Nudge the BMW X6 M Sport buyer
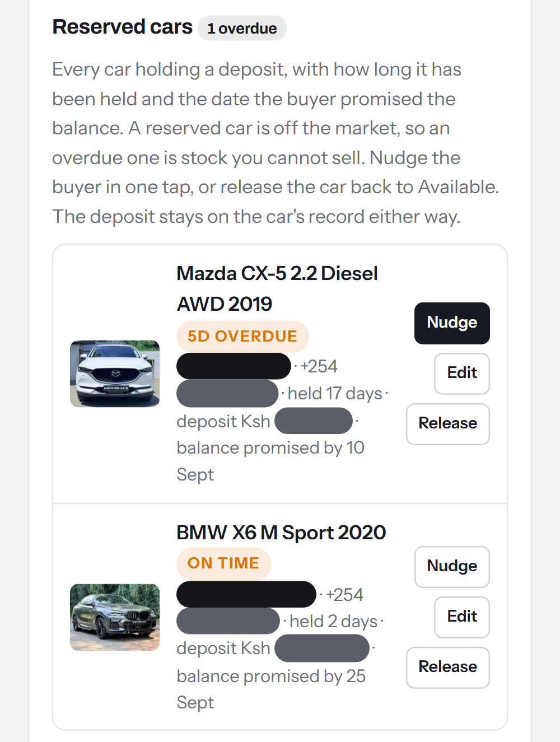This screenshot has width=560, height=742. 452,567
